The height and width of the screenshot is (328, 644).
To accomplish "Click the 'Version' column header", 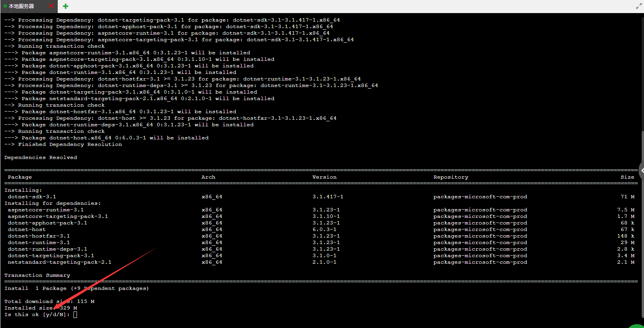I will click(324, 177).
